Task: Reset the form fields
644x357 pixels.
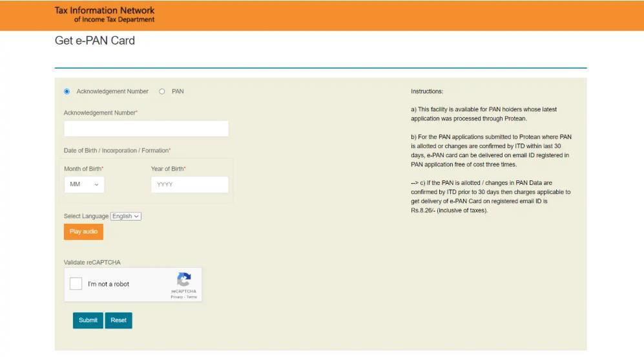Action: click(x=118, y=320)
